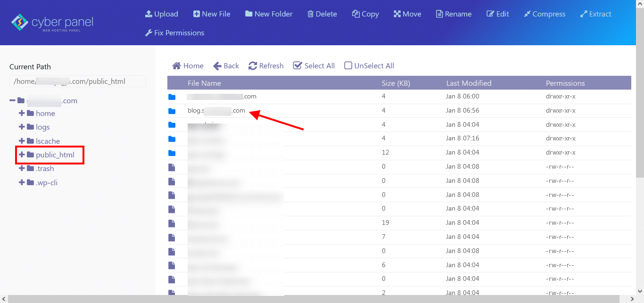Expand the public_html tree node
This screenshot has width=644, height=303.
(x=22, y=155)
